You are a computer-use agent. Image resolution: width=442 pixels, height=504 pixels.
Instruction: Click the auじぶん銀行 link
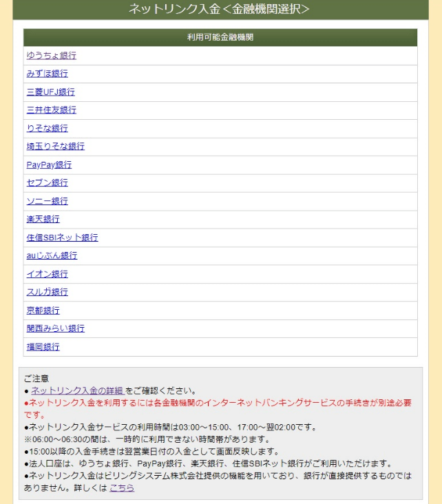[x=52, y=255]
